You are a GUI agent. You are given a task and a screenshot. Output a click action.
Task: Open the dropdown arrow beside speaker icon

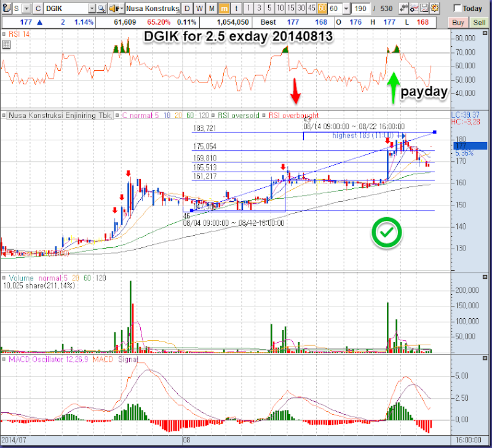coord(122,9)
